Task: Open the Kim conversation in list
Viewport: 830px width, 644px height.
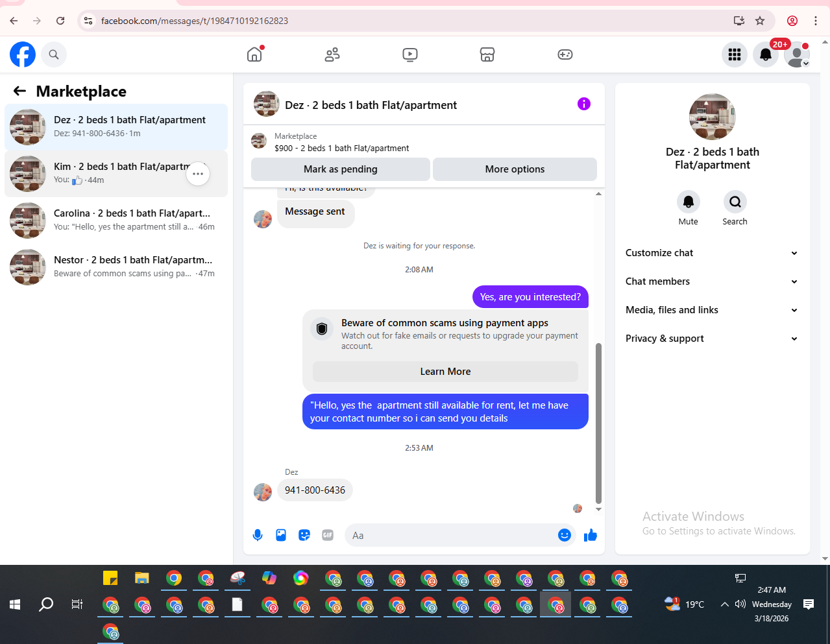Action: tap(116, 174)
